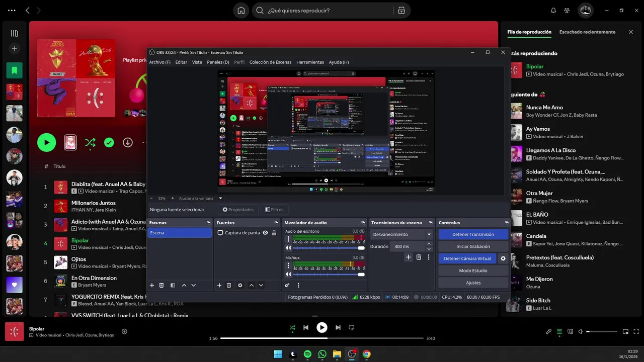Viewport: 644px width, 362px height.
Task: Open scene filters icon in Escenas toolbar
Action: tap(173, 285)
